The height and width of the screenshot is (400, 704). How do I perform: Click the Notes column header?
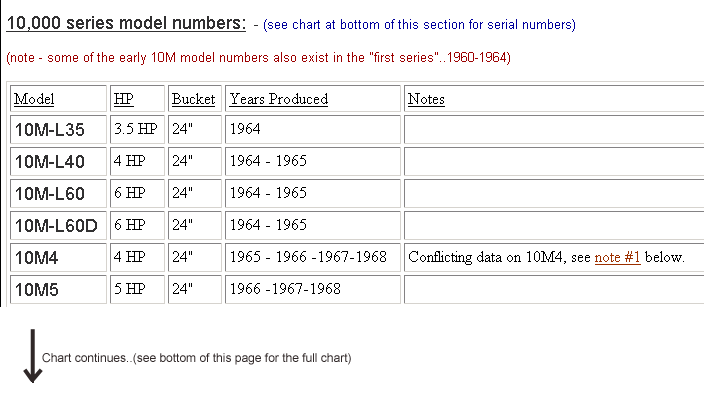pyautogui.click(x=426, y=99)
